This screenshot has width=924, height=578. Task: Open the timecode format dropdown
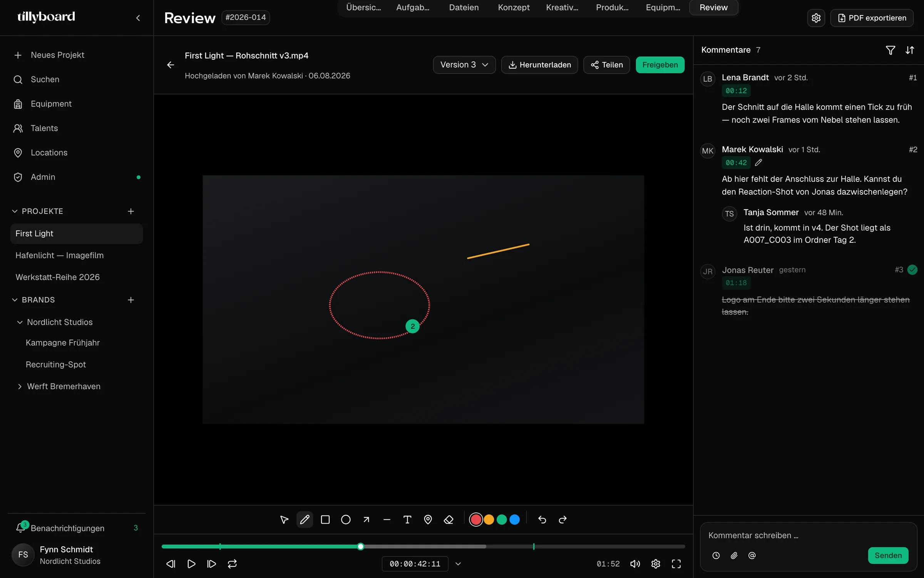point(458,564)
